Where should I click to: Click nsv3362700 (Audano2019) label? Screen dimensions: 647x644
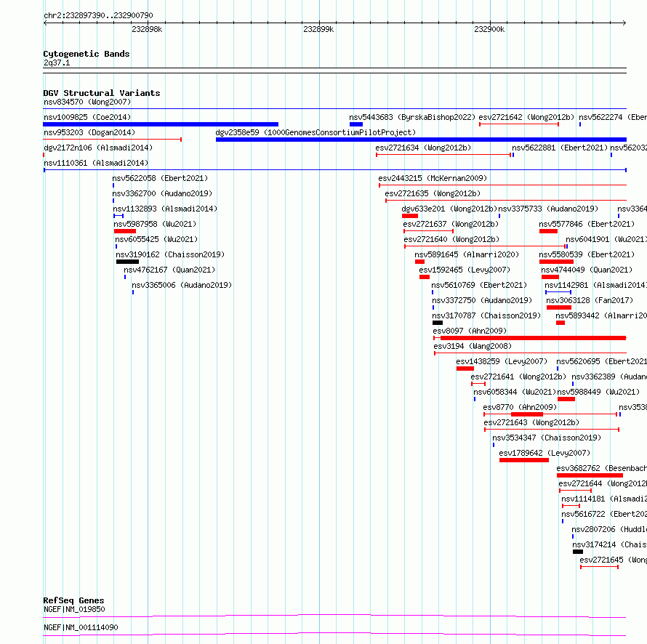(162, 193)
